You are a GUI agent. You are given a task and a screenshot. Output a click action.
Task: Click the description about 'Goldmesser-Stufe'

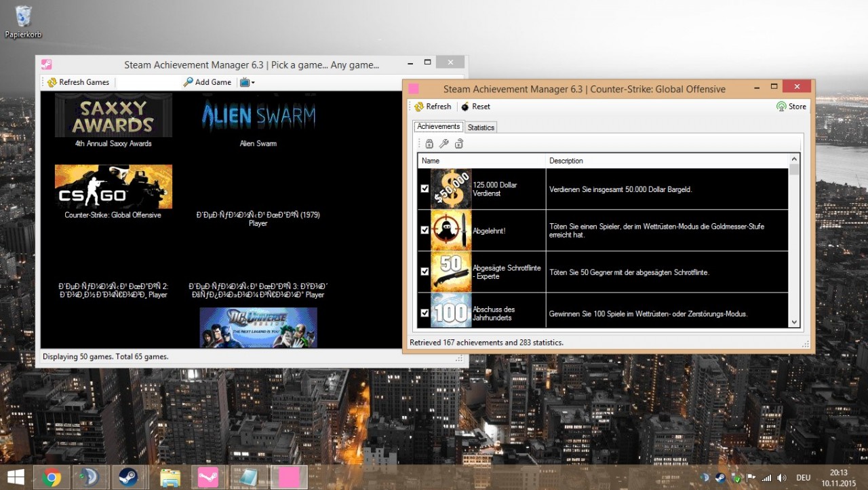coord(656,231)
